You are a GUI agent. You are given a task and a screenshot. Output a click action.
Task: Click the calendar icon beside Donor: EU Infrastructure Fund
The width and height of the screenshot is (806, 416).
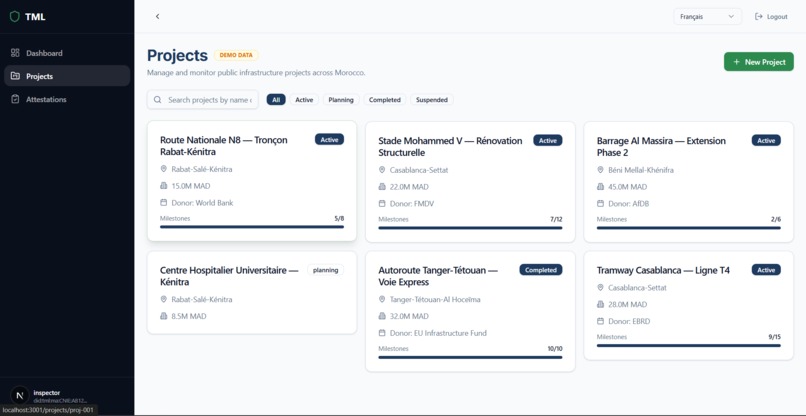pos(382,333)
